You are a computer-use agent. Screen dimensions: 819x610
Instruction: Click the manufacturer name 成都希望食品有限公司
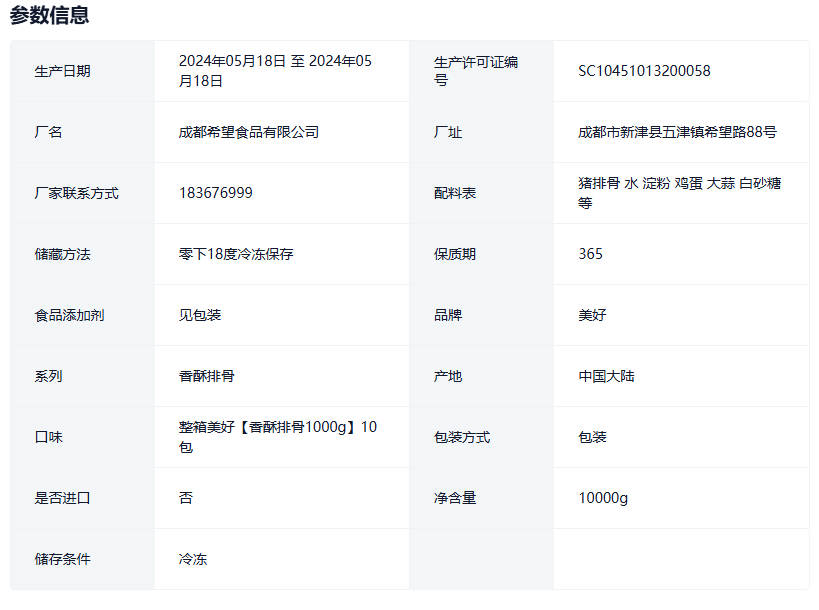click(x=249, y=132)
